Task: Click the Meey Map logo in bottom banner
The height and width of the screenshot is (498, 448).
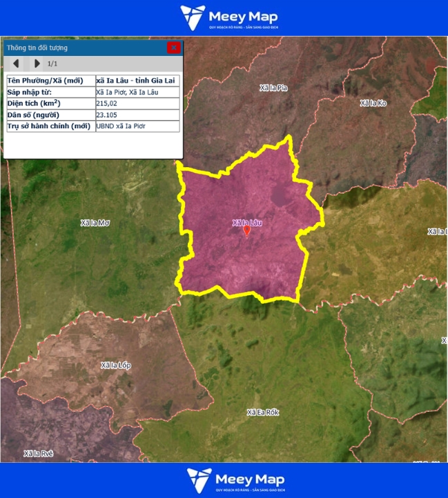Action: 235,481
